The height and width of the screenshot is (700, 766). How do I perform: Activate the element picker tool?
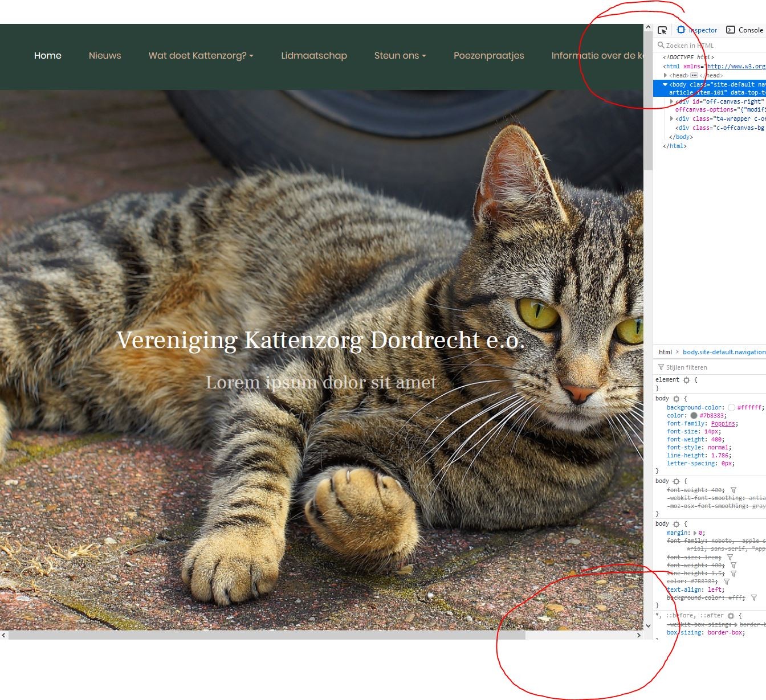click(x=662, y=30)
